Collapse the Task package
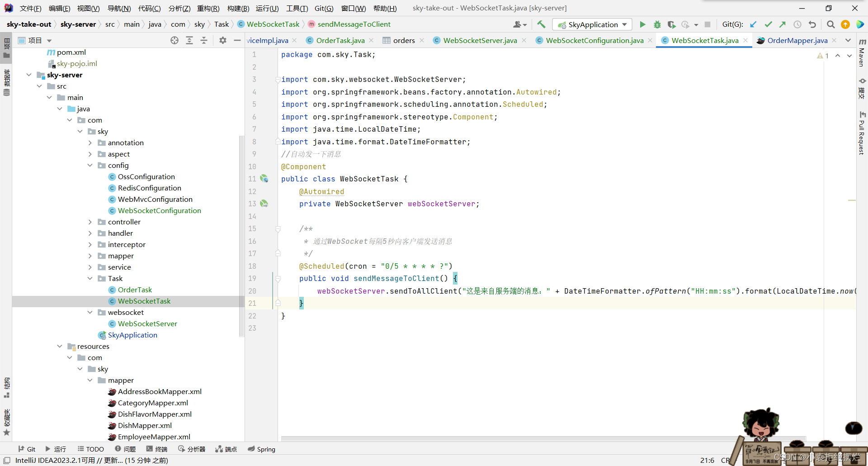 [x=90, y=278]
